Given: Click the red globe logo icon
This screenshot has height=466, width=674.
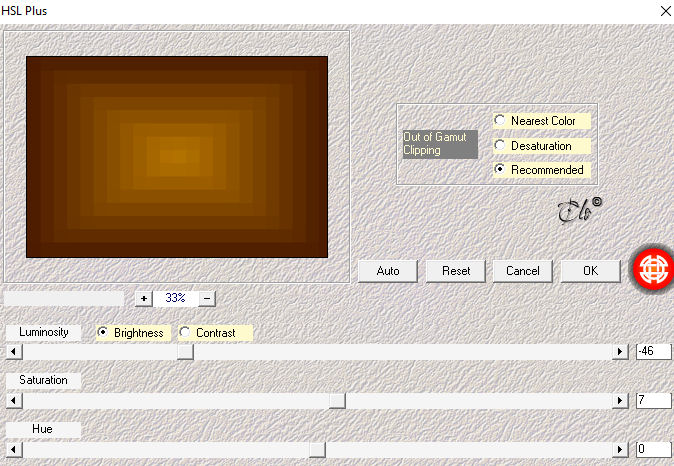Looking at the screenshot, I should (653, 269).
